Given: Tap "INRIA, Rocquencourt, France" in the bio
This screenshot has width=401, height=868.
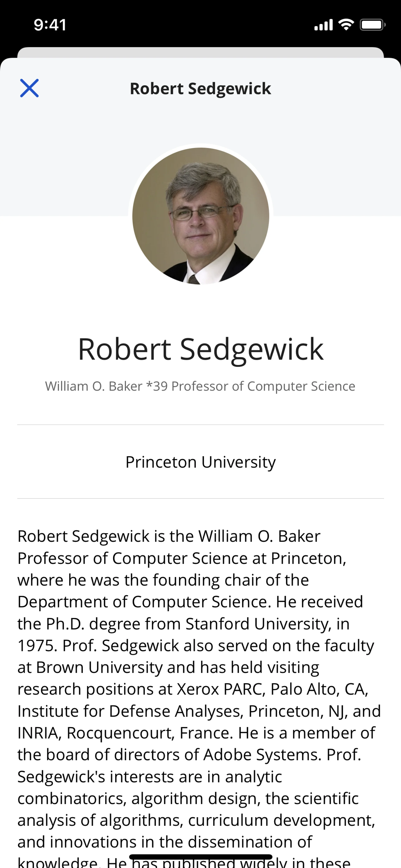Looking at the screenshot, I should point(125,733).
